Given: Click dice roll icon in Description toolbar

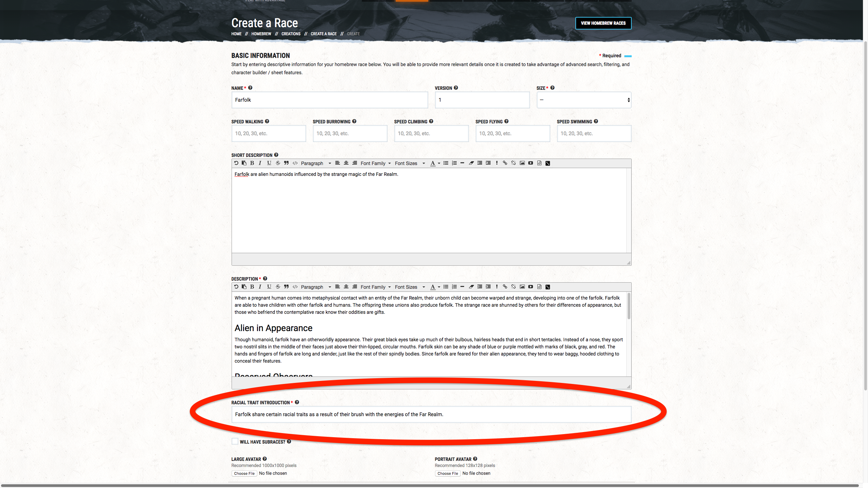Looking at the screenshot, I should (x=548, y=287).
